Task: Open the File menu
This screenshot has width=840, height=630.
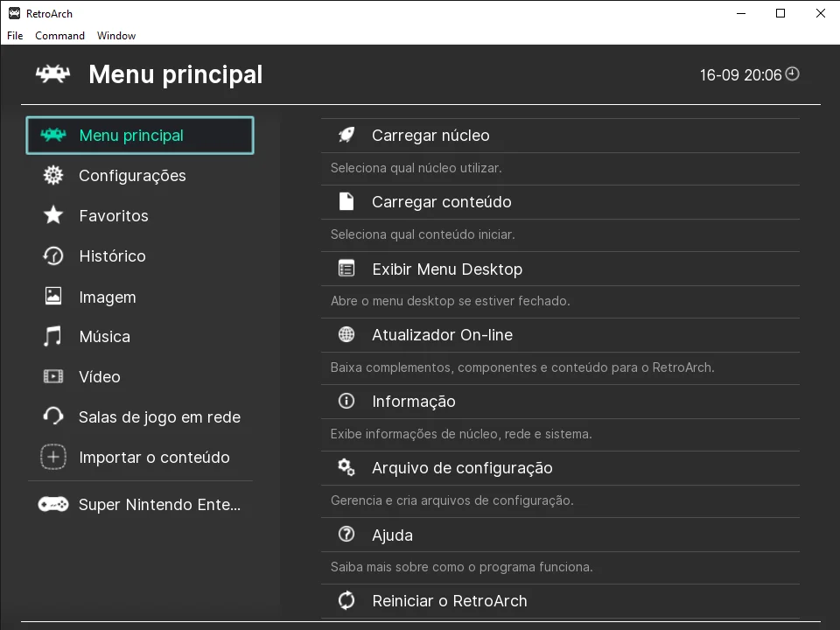Action: point(15,35)
